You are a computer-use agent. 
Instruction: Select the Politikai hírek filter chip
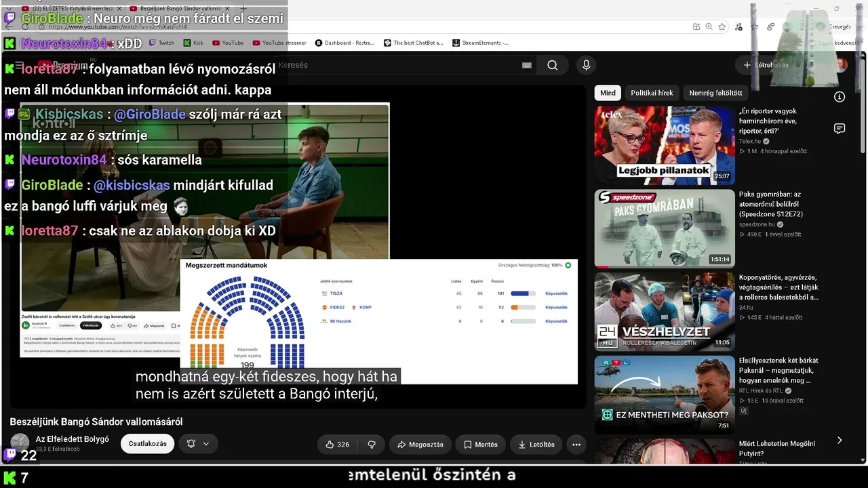tap(652, 93)
